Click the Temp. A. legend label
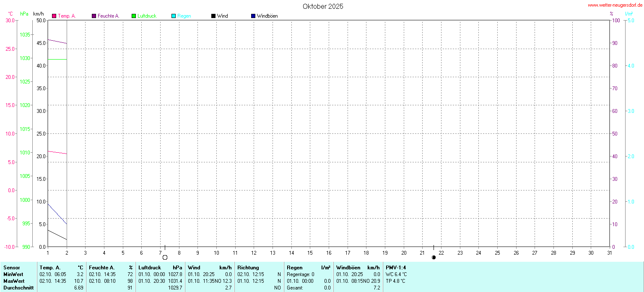644x292 pixels. pos(67,16)
